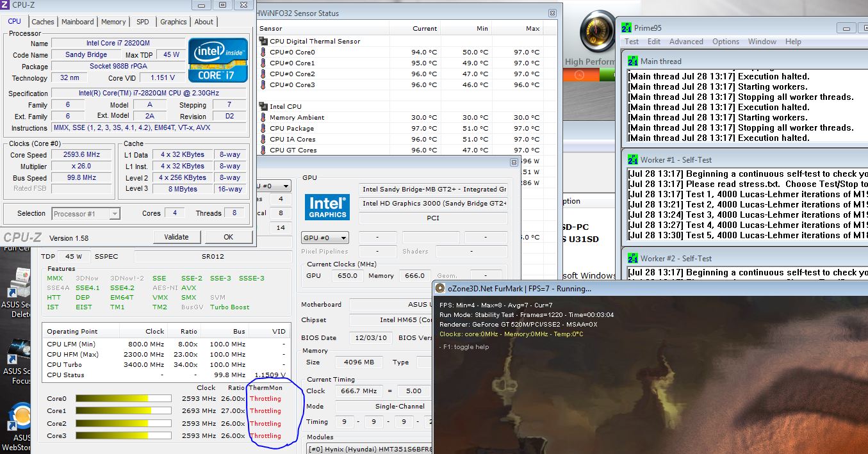Open the Help menu in Prime95
Viewport: 868px width, 454px height.
[x=793, y=42]
